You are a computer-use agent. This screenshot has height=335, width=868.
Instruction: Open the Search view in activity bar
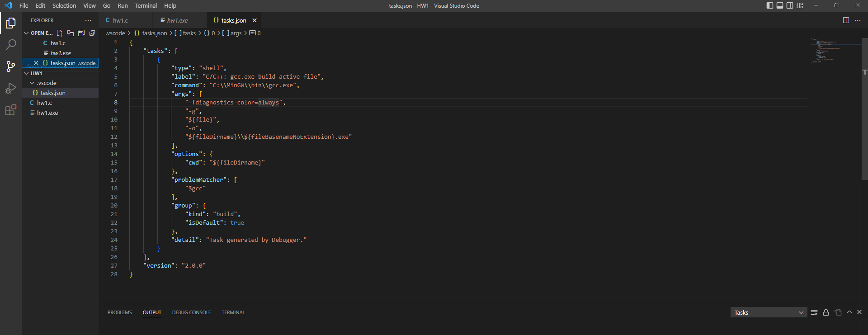point(11,44)
